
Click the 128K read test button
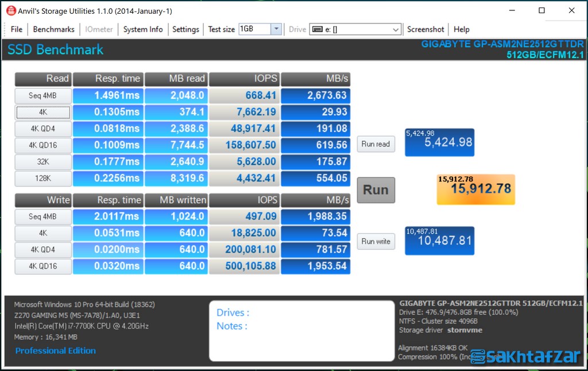coord(43,178)
